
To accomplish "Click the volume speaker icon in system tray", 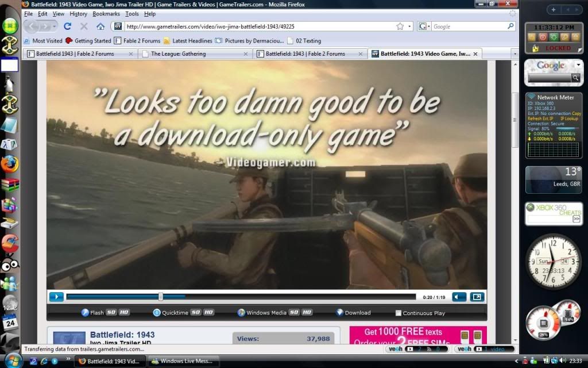I will (x=562, y=361).
